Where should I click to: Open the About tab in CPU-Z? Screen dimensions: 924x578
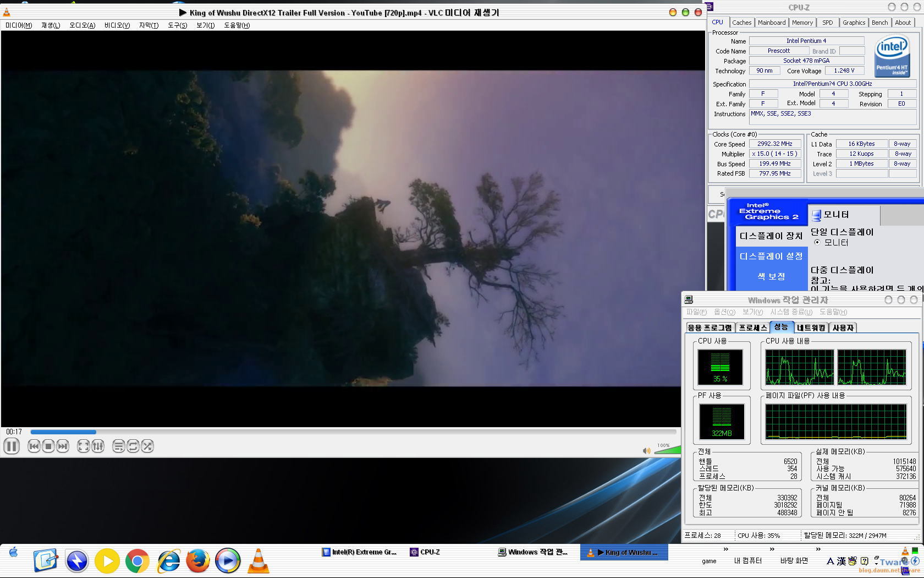tap(903, 23)
